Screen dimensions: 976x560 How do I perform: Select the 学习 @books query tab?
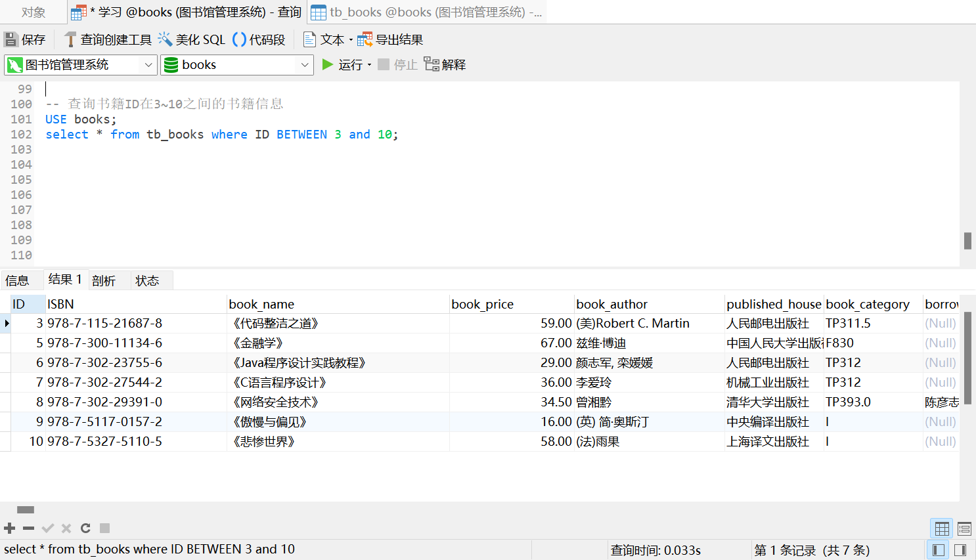pyautogui.click(x=186, y=12)
